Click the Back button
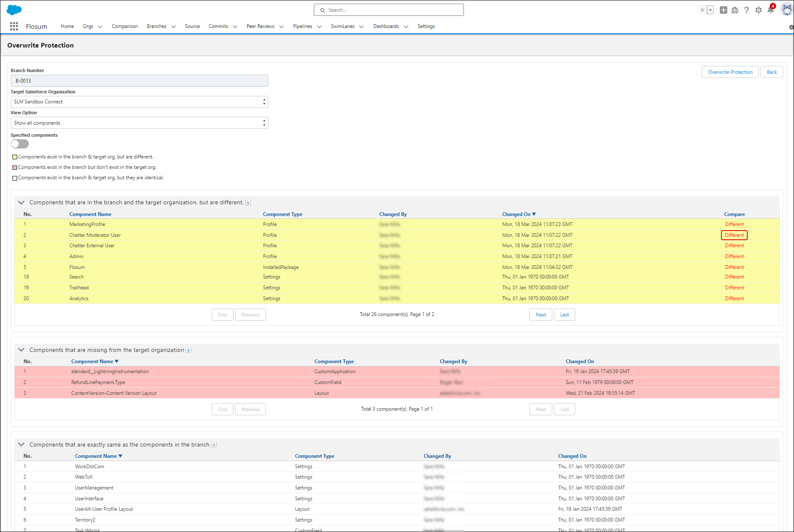The width and height of the screenshot is (794, 532). click(x=772, y=72)
